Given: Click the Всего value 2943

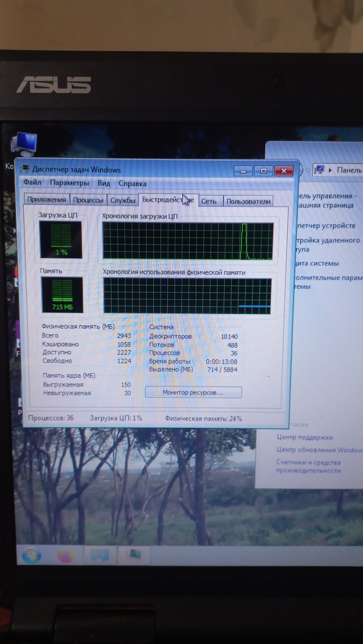Looking at the screenshot, I should (x=124, y=336).
